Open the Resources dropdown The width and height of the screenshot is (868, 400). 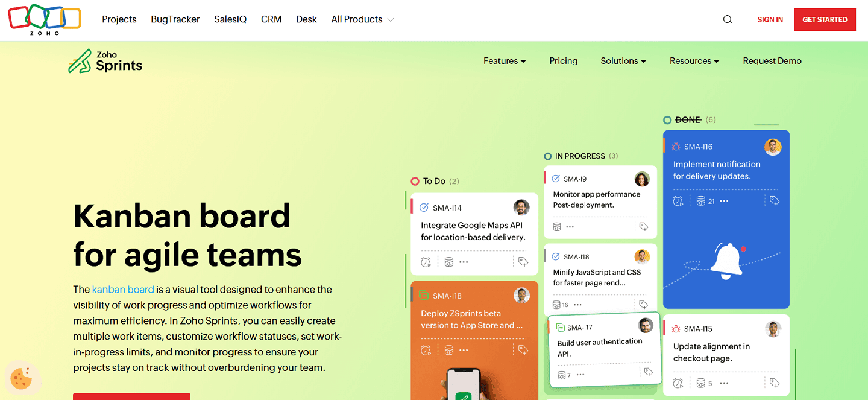click(x=694, y=60)
